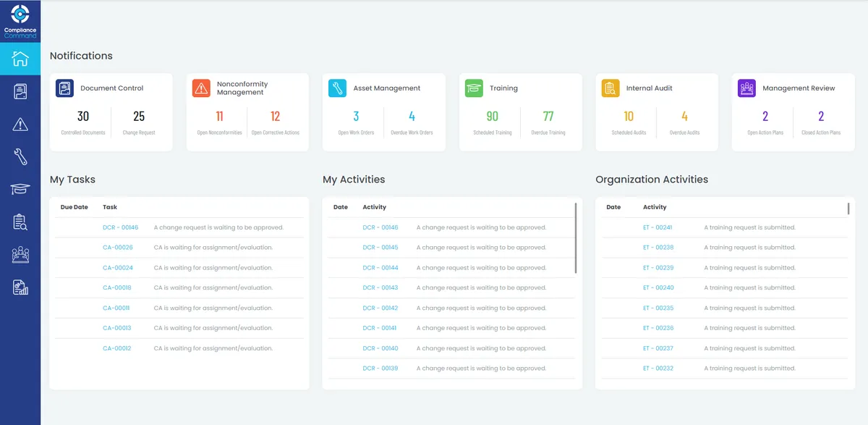Click the Organization Activities Activity column header
Screen dimensions: 868x425
655,207
